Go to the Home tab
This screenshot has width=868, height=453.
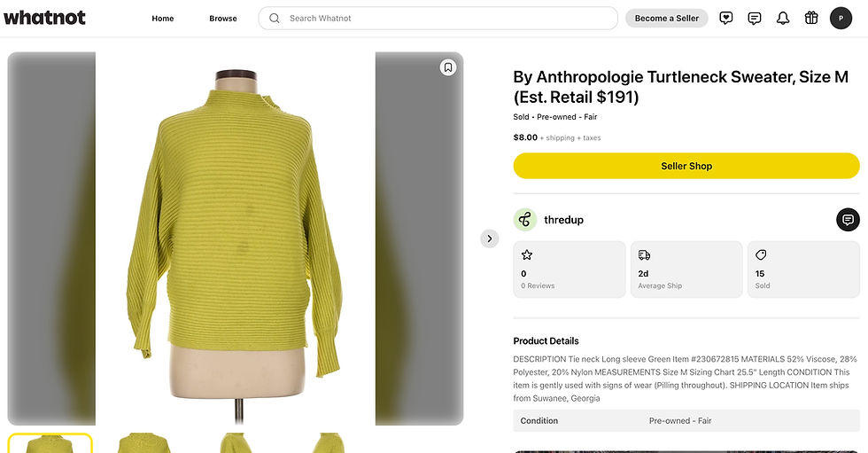pos(163,19)
